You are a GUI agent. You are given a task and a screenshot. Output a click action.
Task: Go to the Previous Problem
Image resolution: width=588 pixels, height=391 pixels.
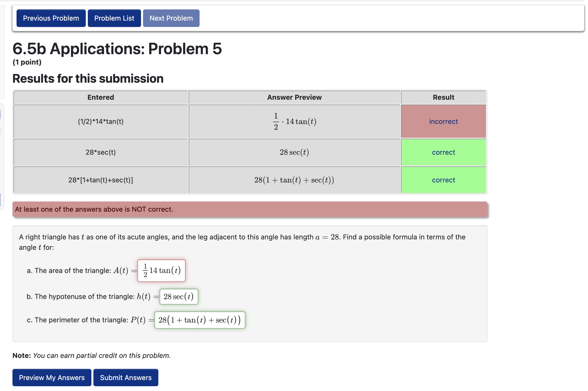click(51, 18)
